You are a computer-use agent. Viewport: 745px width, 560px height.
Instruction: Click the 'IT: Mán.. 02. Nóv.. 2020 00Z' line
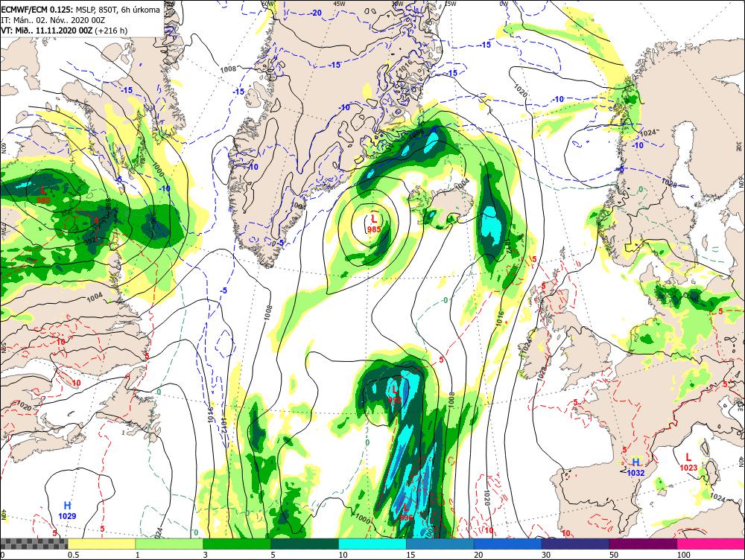coord(53,20)
